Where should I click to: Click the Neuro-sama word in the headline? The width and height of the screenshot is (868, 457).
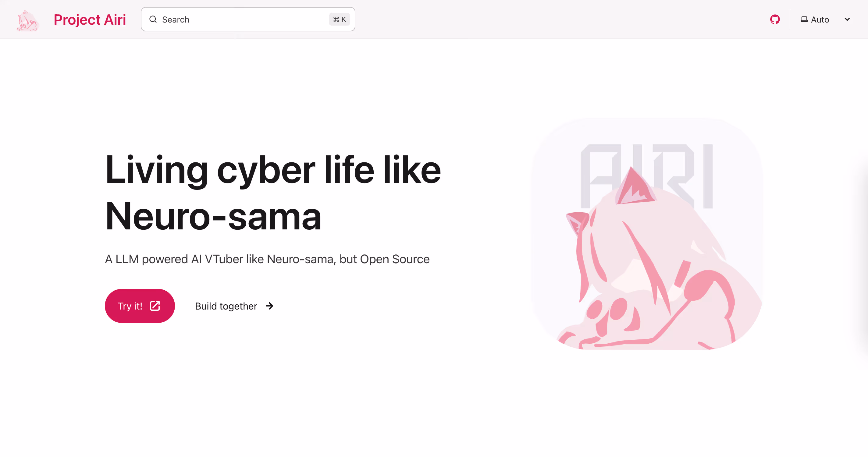(x=213, y=216)
